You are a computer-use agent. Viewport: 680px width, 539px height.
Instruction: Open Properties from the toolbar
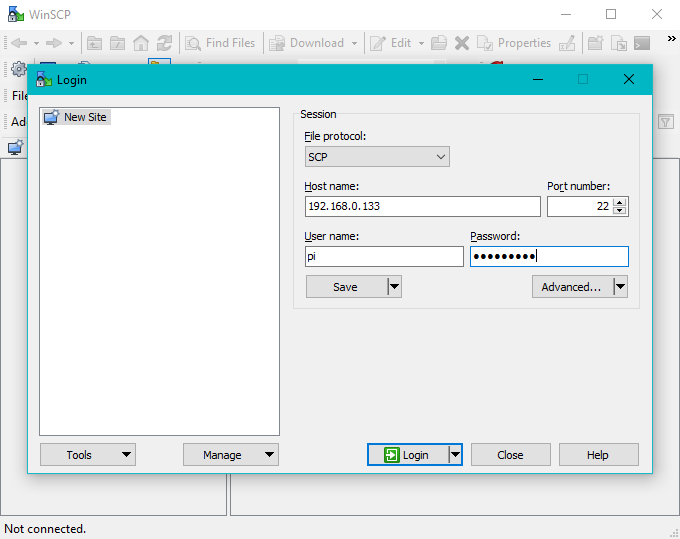514,43
